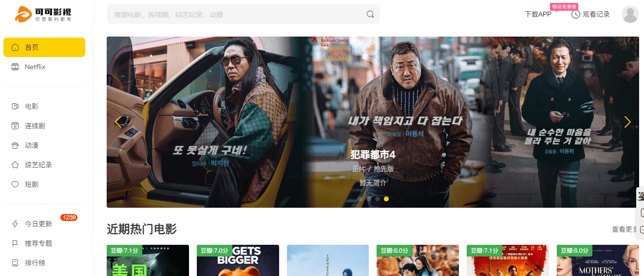Select the active yellow carousel dot
The image size is (644, 276).
pos(386,199)
